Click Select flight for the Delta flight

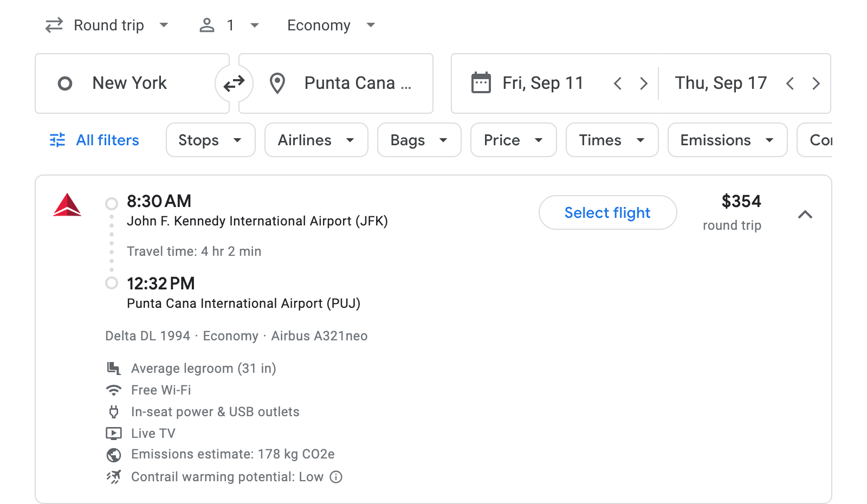pyautogui.click(x=607, y=212)
